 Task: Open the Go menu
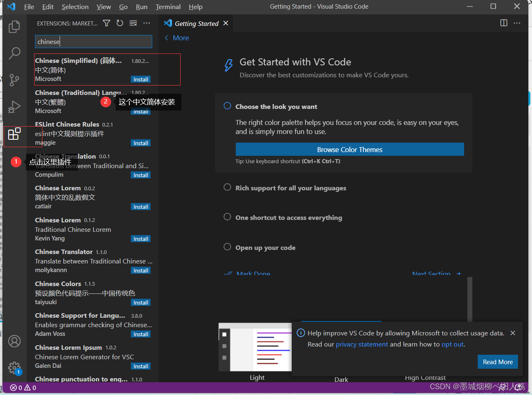(x=123, y=7)
